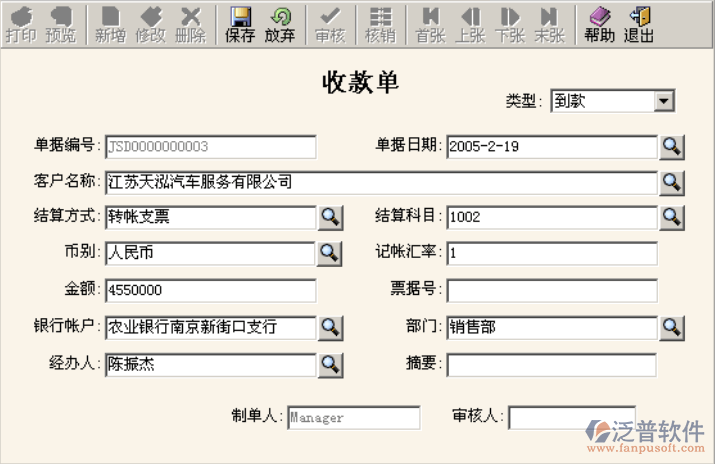Focus the 摘要 summary text field
The width and height of the screenshot is (715, 464).
coord(551,364)
